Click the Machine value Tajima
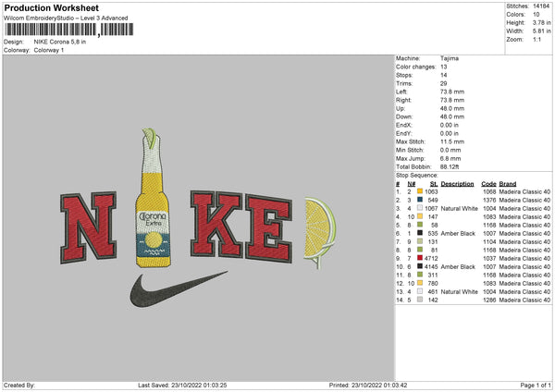Image resolution: width=555 pixels, height=392 pixels. tap(450, 58)
